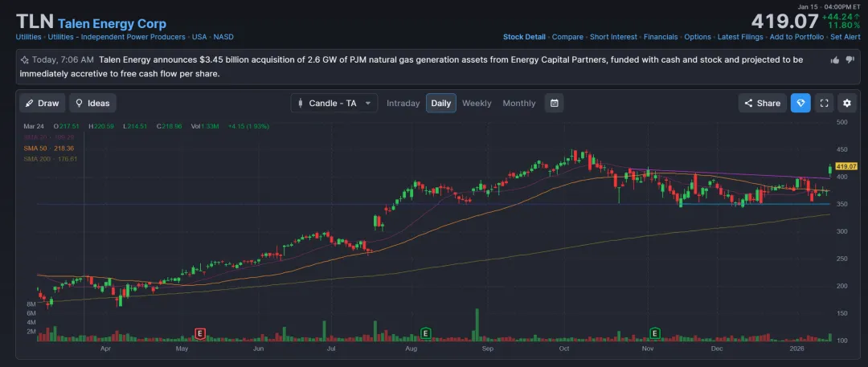Screen dimensions: 868x367
Task: Give thumbs down to the news summary
Action: (850, 59)
